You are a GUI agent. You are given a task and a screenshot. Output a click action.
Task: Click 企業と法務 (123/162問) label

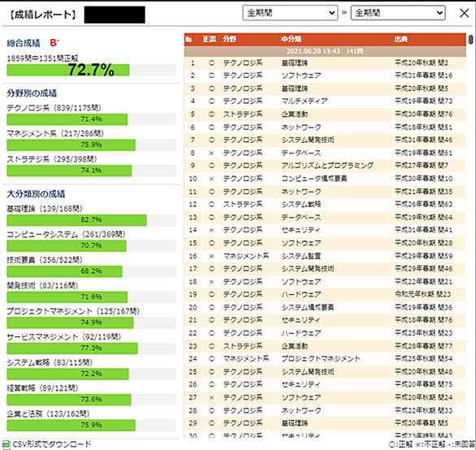point(48,414)
